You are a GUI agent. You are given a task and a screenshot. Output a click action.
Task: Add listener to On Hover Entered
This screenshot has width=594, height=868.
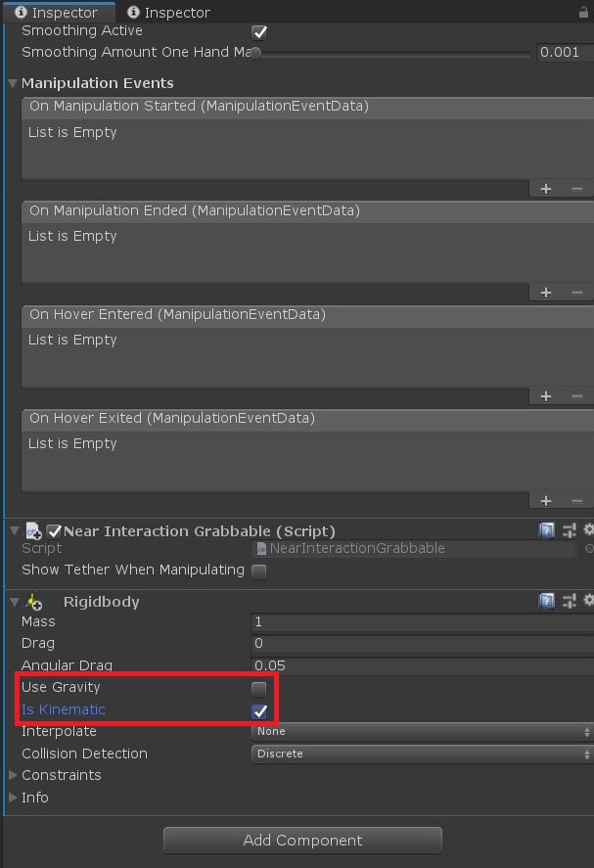[546, 395]
